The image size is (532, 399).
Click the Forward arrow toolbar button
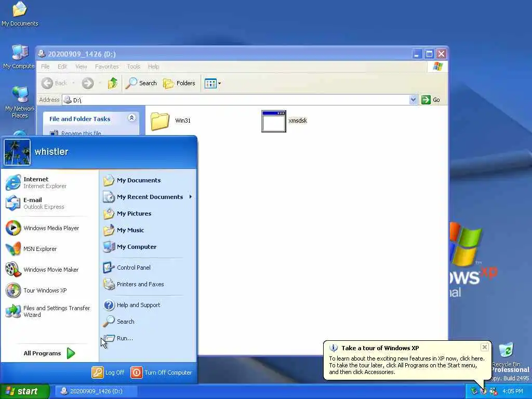(87, 83)
